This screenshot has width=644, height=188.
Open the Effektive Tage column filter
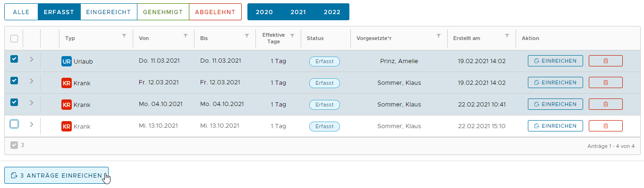pyautogui.click(x=292, y=36)
